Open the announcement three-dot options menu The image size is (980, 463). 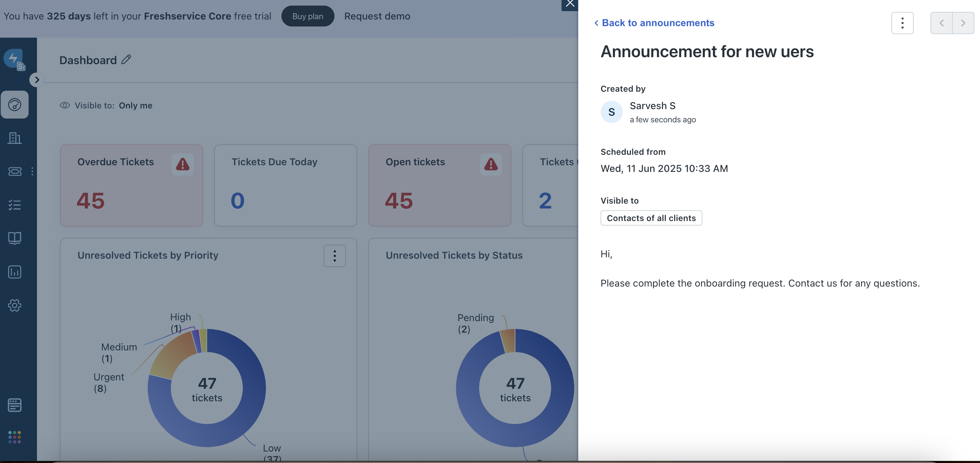click(902, 23)
